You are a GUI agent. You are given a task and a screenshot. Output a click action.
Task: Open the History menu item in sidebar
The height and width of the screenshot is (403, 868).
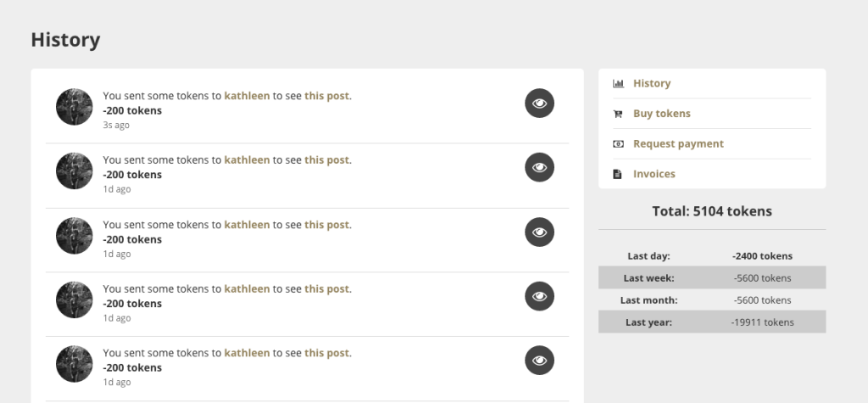(652, 83)
